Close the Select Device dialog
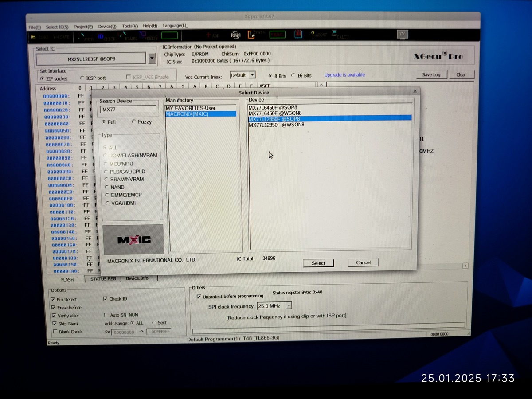The image size is (532, 399). pyautogui.click(x=415, y=91)
